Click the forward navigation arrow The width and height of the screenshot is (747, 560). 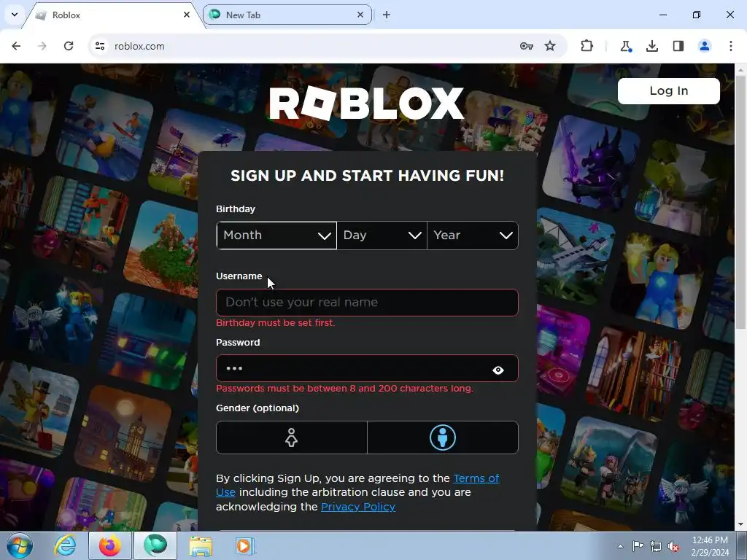[42, 46]
